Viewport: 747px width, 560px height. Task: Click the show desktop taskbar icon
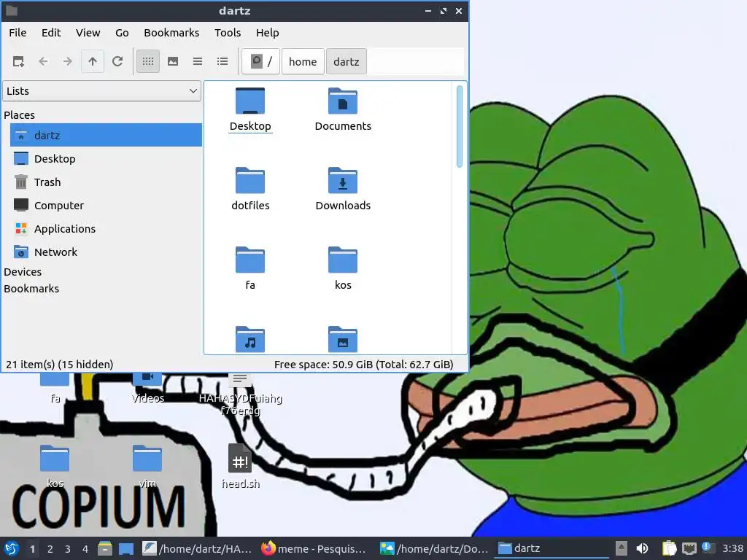(126, 548)
